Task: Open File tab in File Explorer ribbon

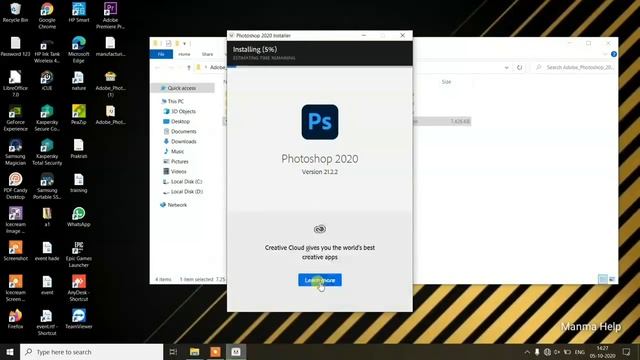Action: click(x=161, y=54)
